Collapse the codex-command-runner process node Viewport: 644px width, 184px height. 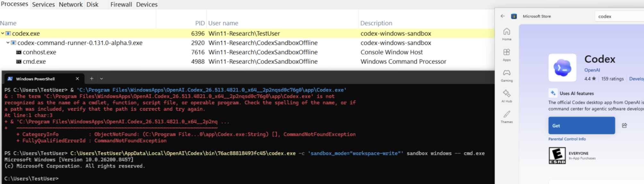click(x=8, y=43)
